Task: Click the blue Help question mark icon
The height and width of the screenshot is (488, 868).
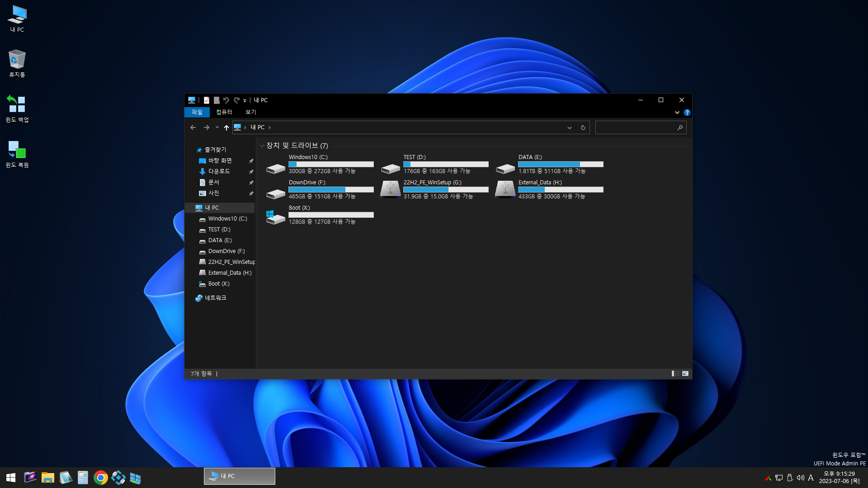Action: click(687, 113)
